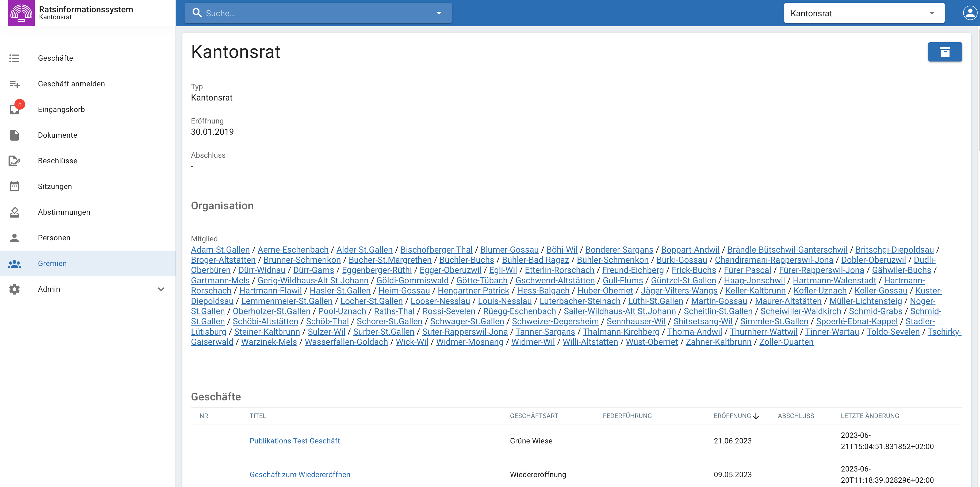
Task: Open the Publikations Test Geschäft link
Action: click(x=294, y=441)
